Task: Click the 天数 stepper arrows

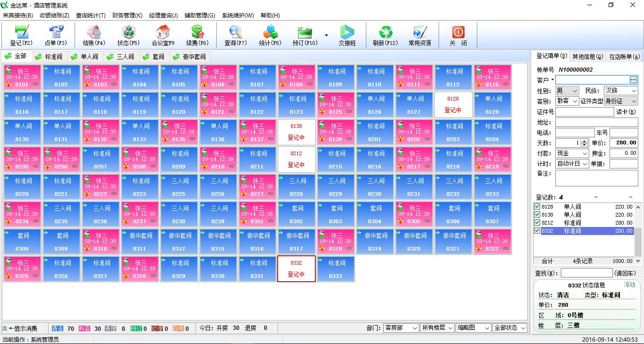Action: 585,143
